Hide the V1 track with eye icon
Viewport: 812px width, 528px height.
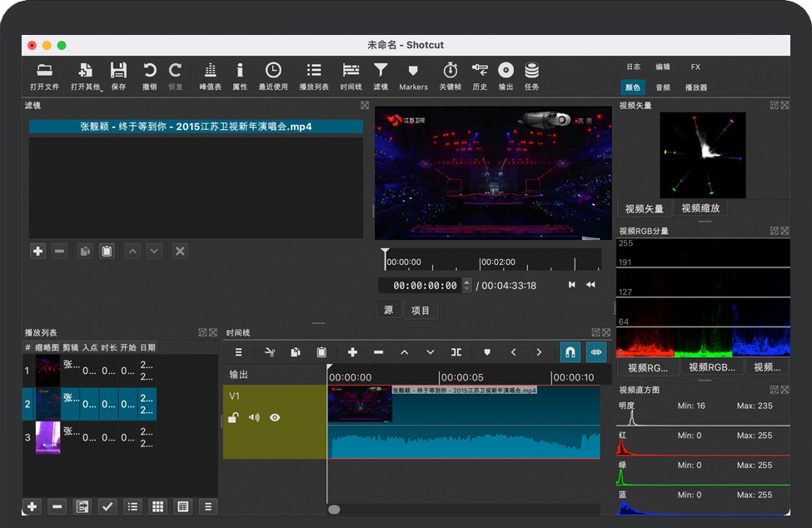tap(275, 417)
